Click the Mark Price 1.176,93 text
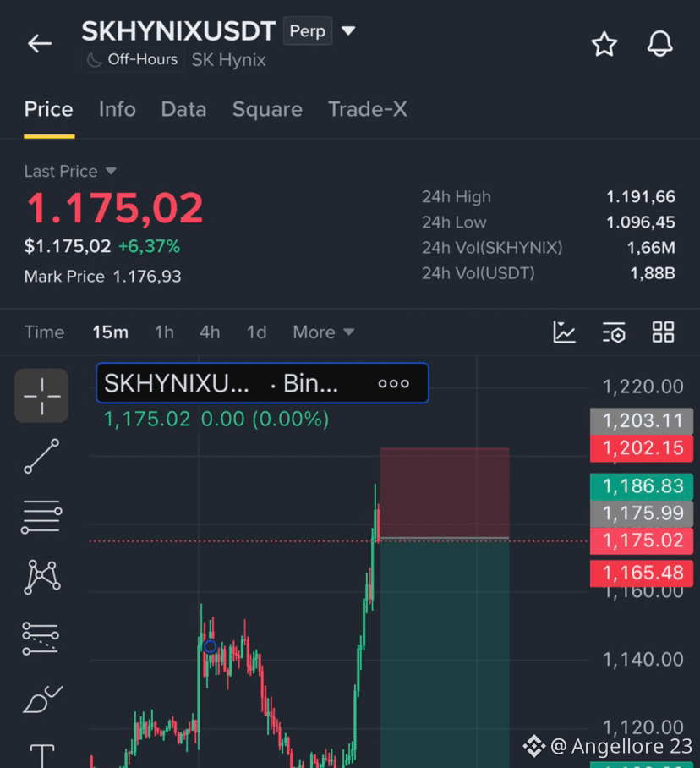The width and height of the screenshot is (700, 768). coord(103,277)
